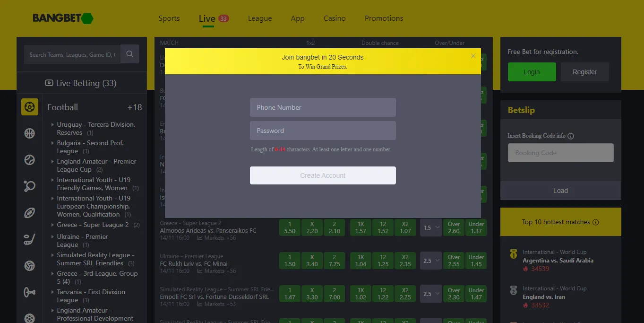Select the Football sport icon in sidebar

(30, 107)
